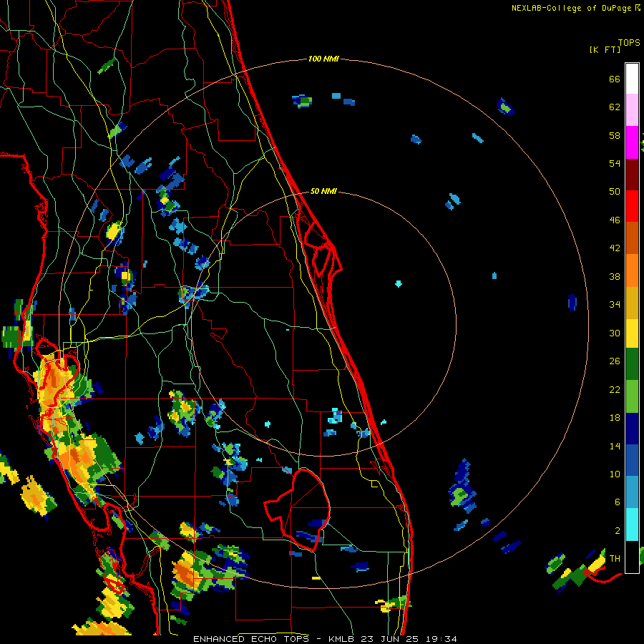Click the legend value "34"

coord(615,305)
